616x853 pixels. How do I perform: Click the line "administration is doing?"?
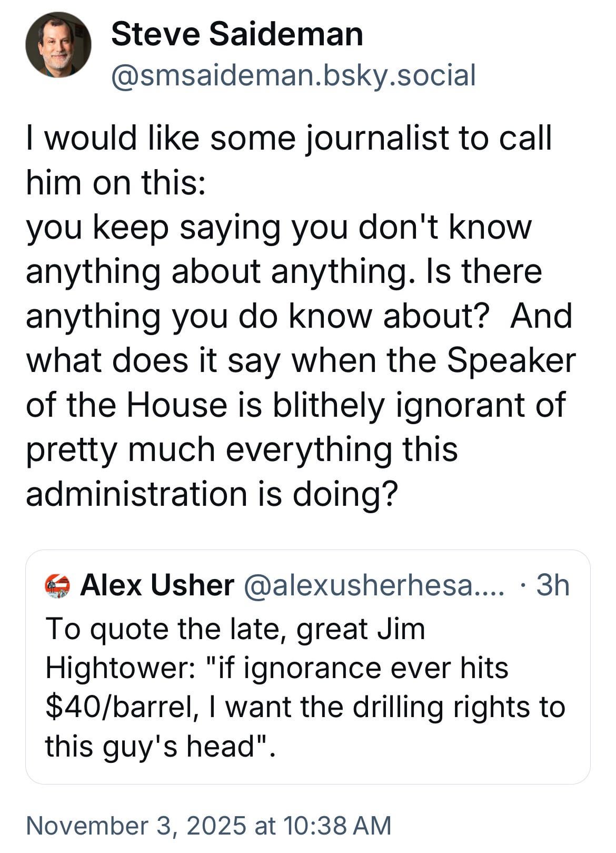tap(211, 494)
